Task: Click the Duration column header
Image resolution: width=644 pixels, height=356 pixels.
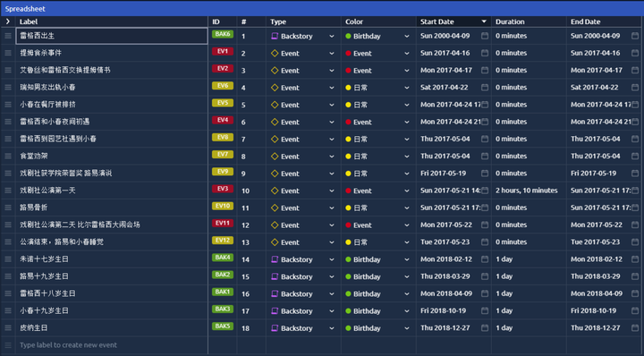Action: point(510,21)
